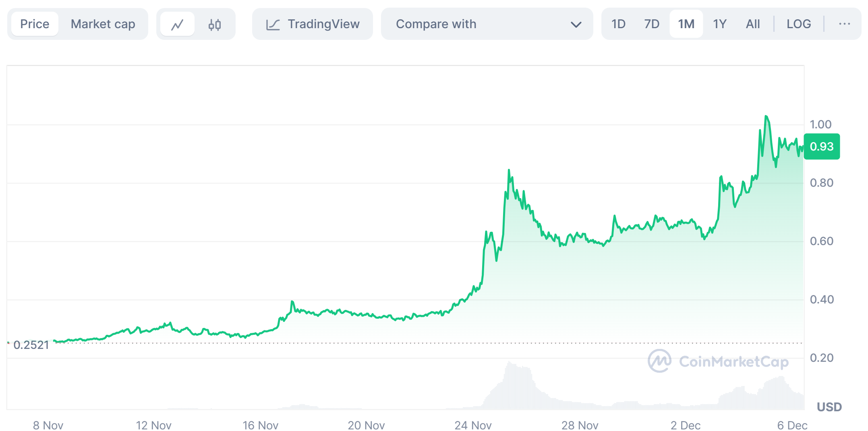Screen dimensions: 868x431
Task: Switch to Market cap view
Action: (103, 24)
